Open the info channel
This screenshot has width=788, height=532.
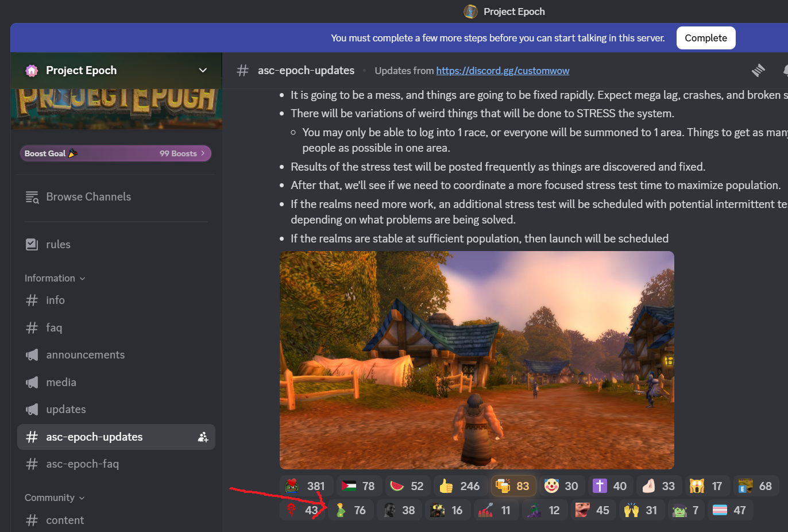point(116,300)
